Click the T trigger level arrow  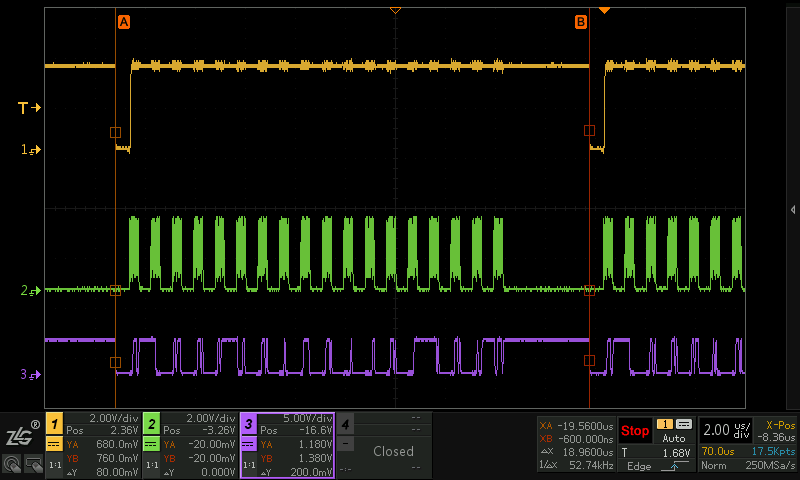(x=29, y=108)
